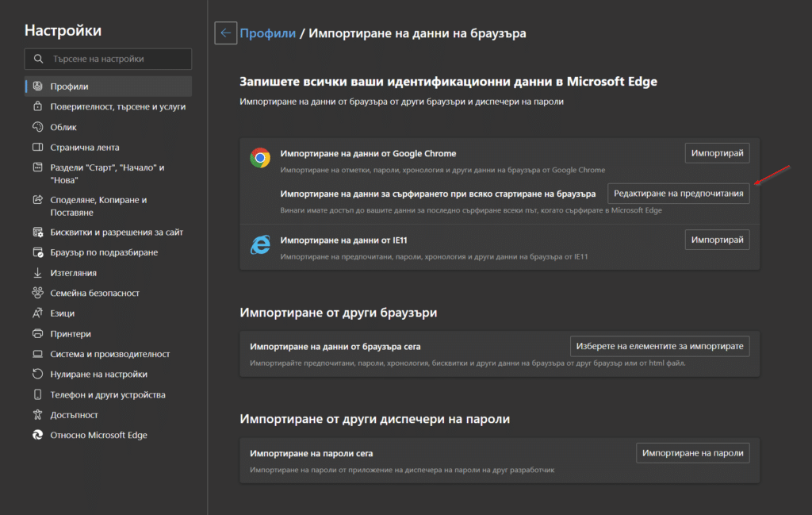
Task: Click the Телефон и други устройства phone icon
Action: (x=38, y=394)
